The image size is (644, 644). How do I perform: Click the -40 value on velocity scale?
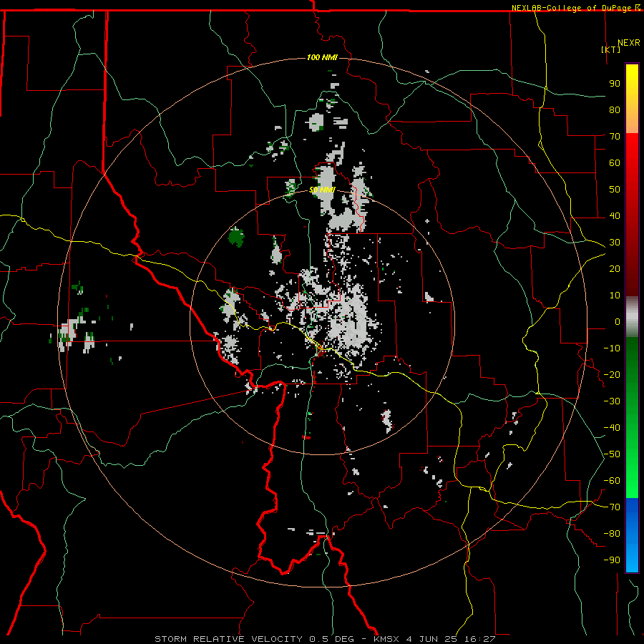coord(612,428)
